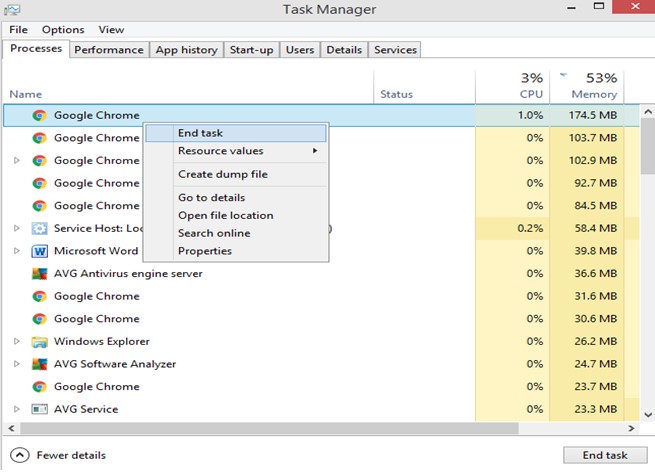
Task: Expand the AVG Software Analyzer group
Action: click(16, 364)
